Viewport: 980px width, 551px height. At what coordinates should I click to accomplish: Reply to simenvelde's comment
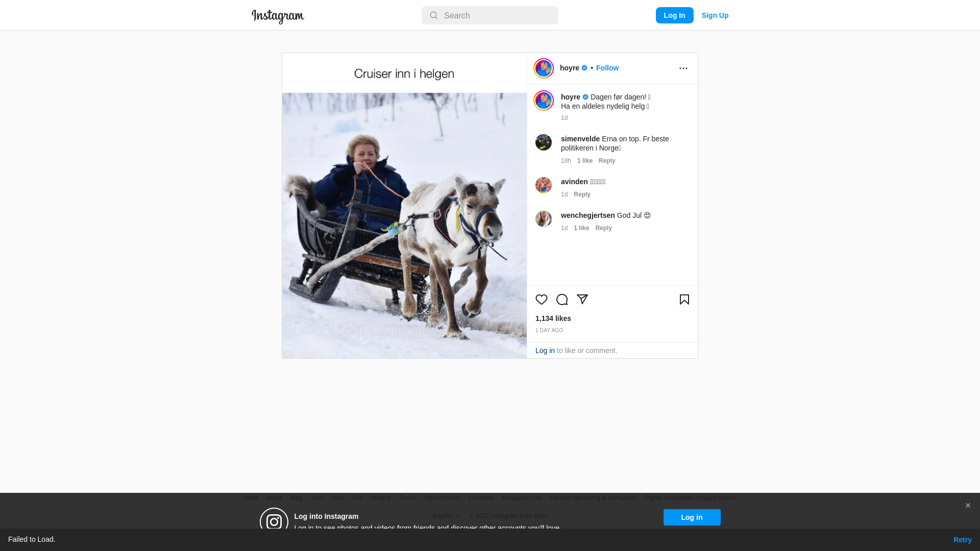tap(607, 161)
